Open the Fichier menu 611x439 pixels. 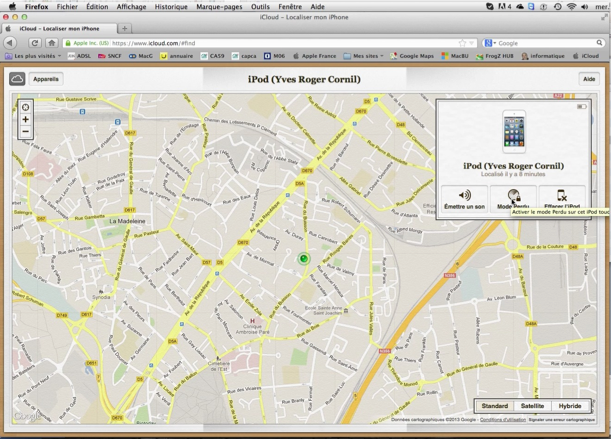pyautogui.click(x=67, y=7)
